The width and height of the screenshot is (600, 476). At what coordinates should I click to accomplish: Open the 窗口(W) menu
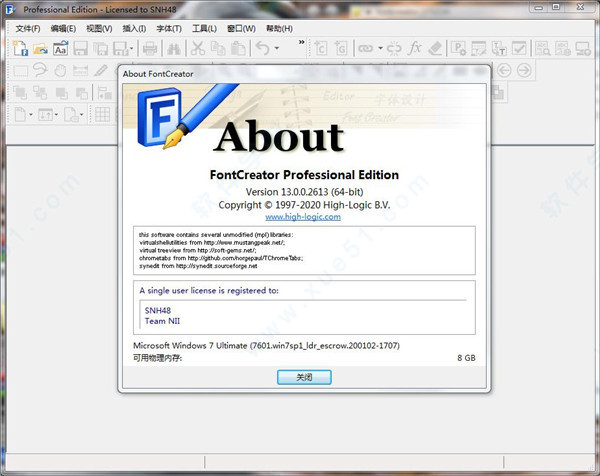[x=241, y=29]
